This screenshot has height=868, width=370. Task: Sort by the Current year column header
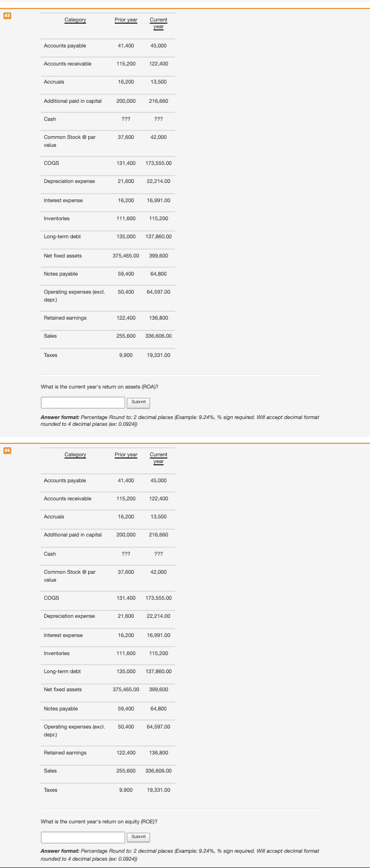158,23
